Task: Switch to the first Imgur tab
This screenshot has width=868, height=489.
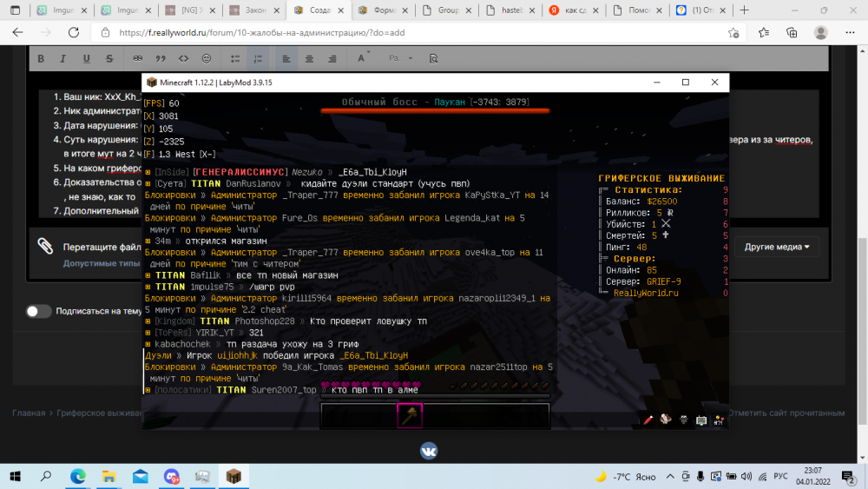Action: click(x=60, y=10)
